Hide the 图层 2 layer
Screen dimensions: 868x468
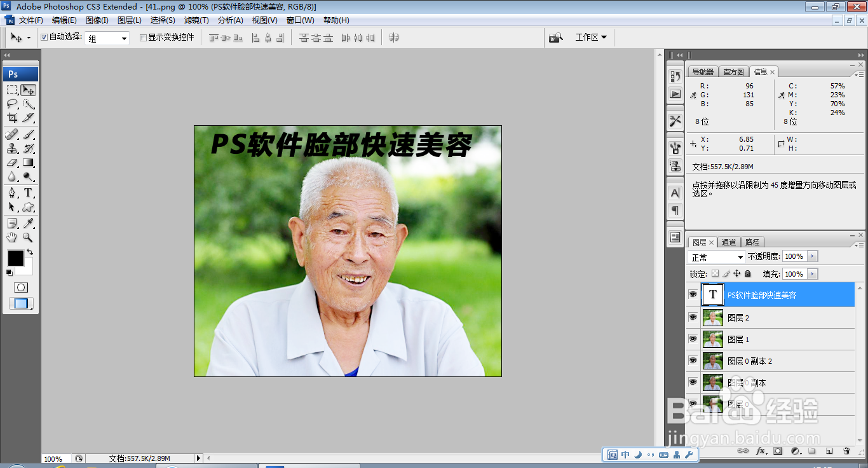point(693,317)
